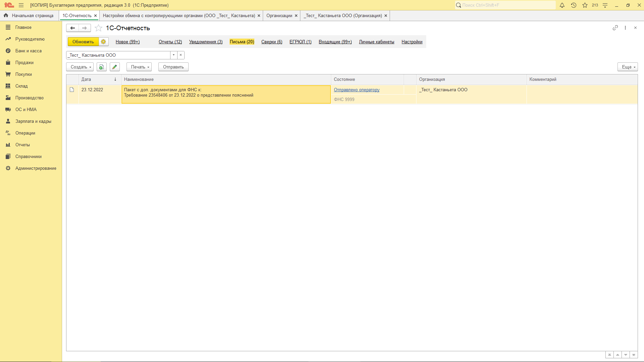Image resolution: width=644 pixels, height=362 pixels.
Task: Go to Входящие (99+) section
Action: click(x=335, y=42)
